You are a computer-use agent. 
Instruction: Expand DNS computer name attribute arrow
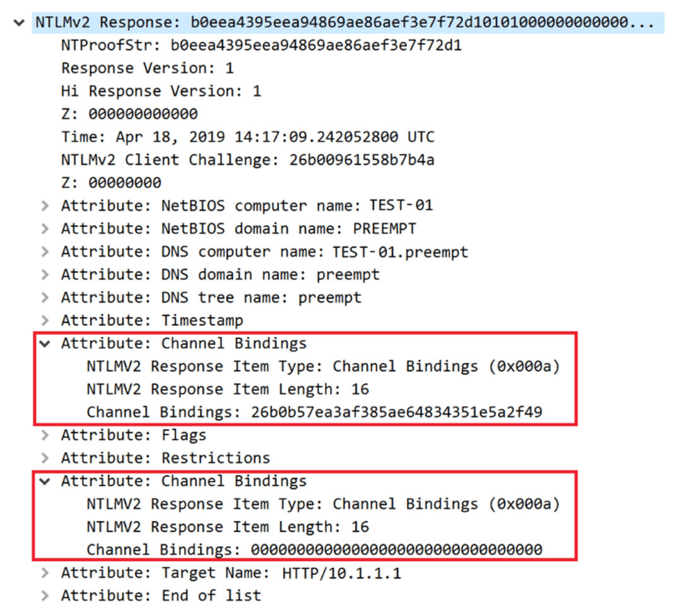pyautogui.click(x=45, y=252)
